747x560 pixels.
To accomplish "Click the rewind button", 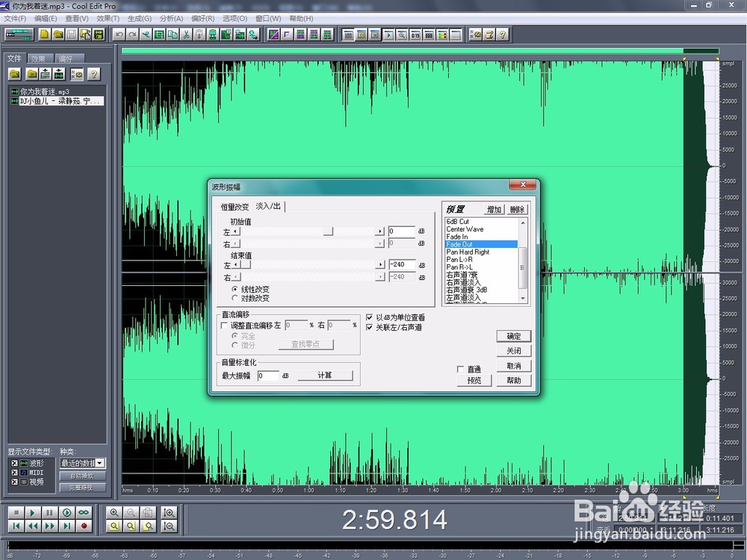I will pyautogui.click(x=33, y=526).
